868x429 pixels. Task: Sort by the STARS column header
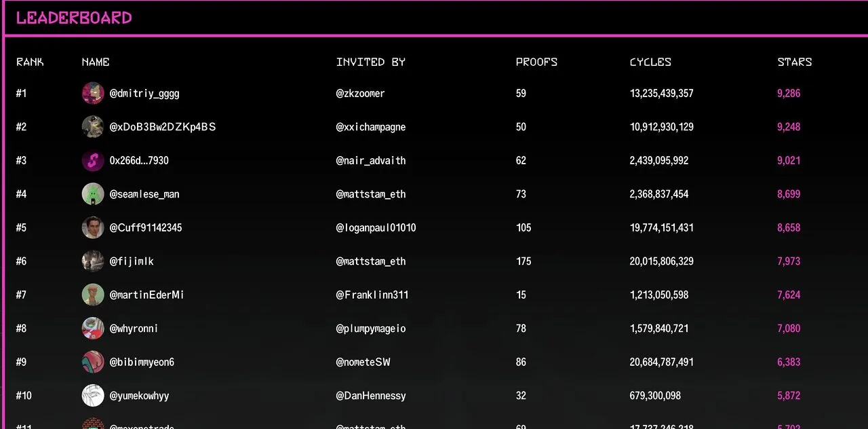coord(794,62)
